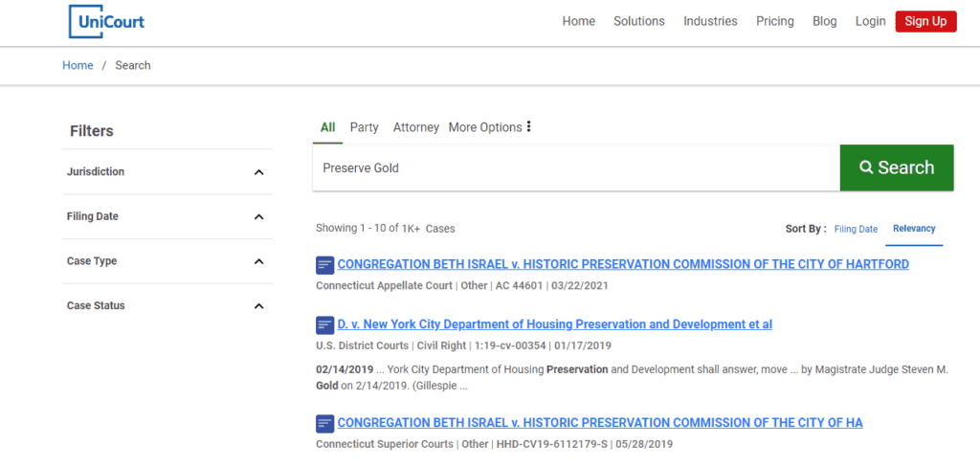Open the Pricing page from navigation
This screenshot has width=980, height=467.
774,21
